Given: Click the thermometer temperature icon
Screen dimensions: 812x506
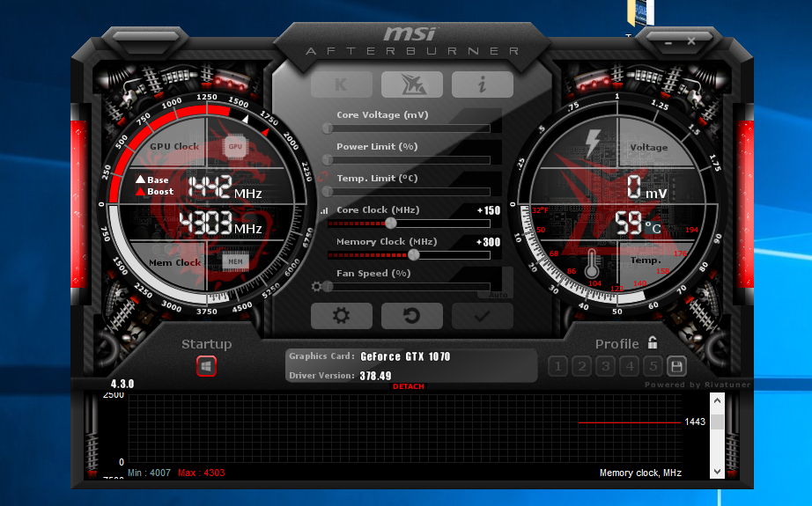Looking at the screenshot, I should 592,264.
